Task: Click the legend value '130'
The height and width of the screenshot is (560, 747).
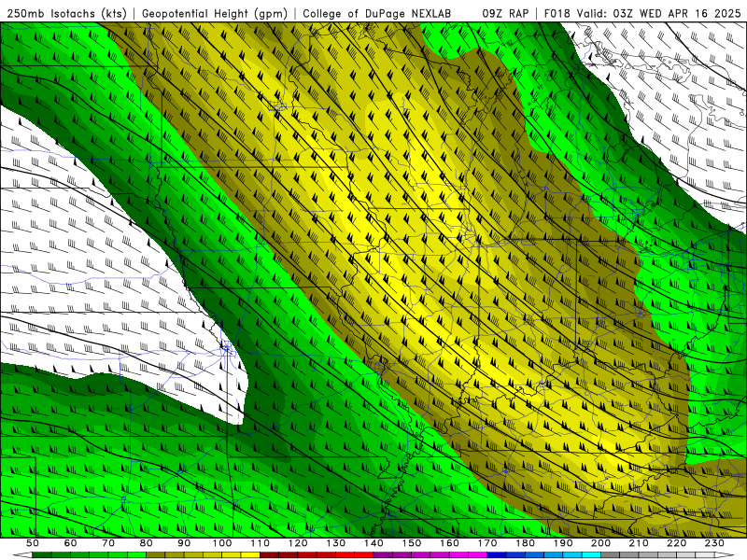Action: 336,543
